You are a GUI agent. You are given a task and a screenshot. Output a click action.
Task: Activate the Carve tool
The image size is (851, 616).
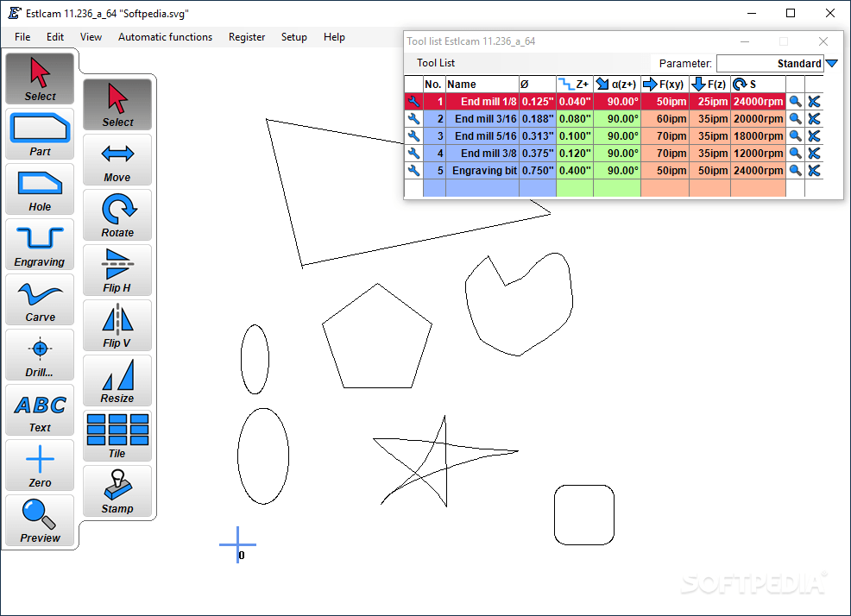pos(39,299)
